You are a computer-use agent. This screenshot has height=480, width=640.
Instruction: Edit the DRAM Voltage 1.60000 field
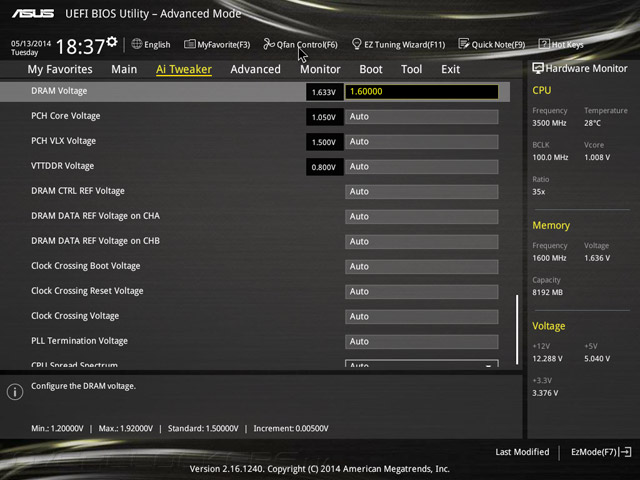tap(422, 91)
